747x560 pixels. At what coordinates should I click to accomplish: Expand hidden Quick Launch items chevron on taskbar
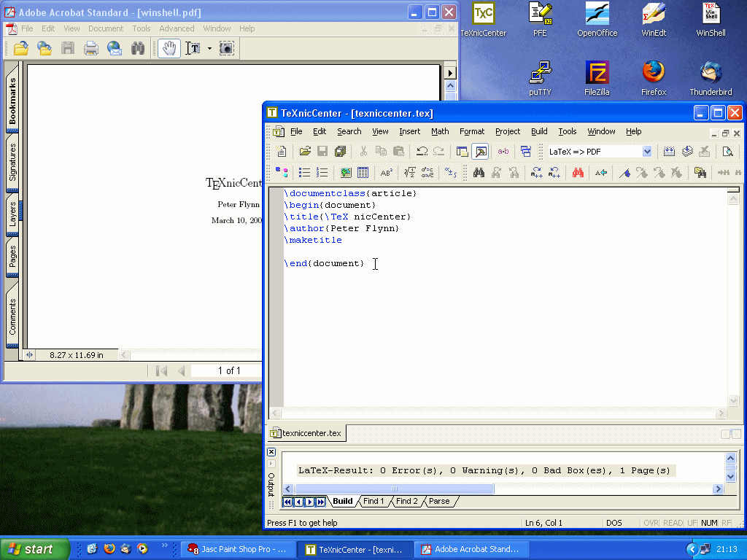pyautogui.click(x=164, y=545)
